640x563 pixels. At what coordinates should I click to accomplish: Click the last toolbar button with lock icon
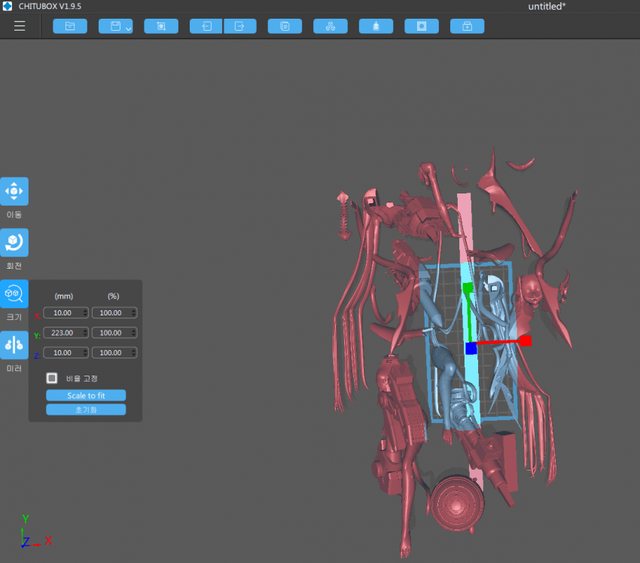tap(467, 26)
